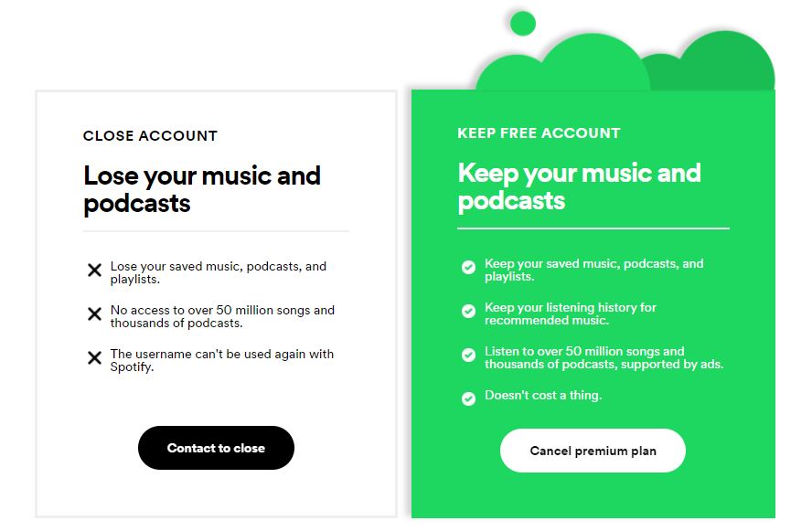Image resolution: width=812 pixels, height=531 pixels.
Task: Click the "Lose your music and podcasts" heading
Action: [201, 188]
